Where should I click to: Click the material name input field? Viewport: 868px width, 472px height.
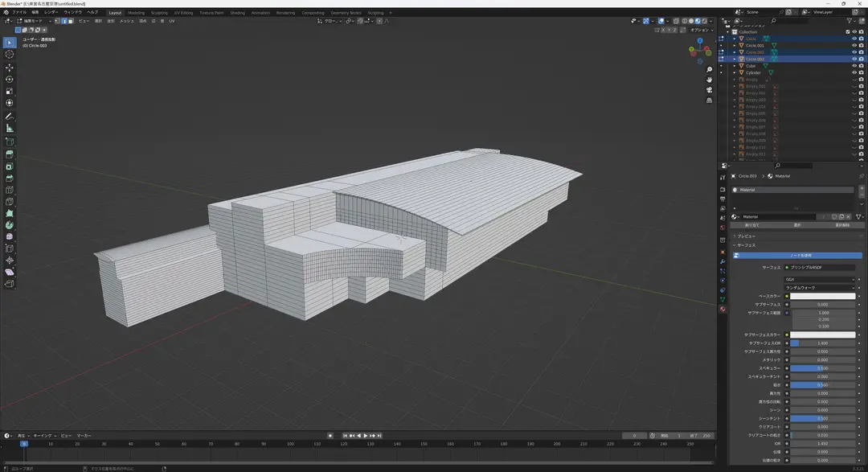[x=779, y=216]
